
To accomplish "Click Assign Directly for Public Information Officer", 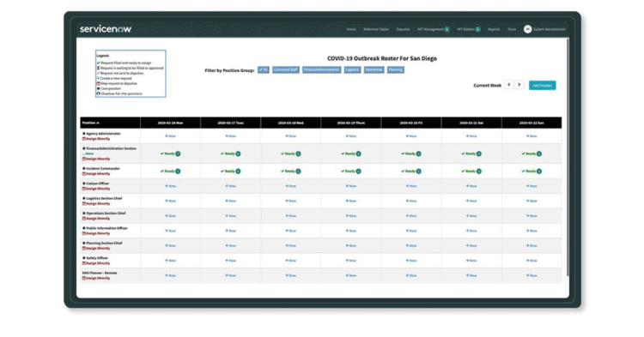I will click(96, 233).
